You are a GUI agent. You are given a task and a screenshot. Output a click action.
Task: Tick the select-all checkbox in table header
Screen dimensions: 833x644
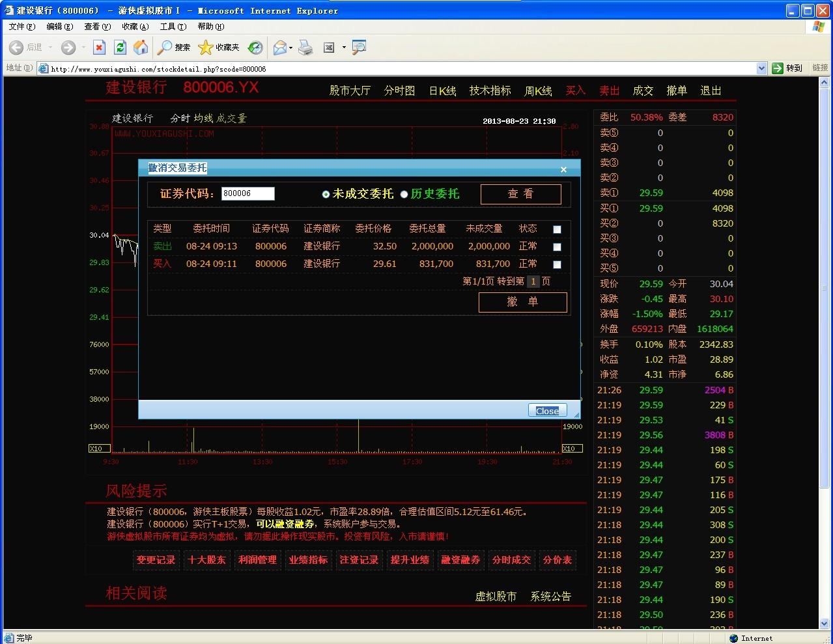(557, 229)
